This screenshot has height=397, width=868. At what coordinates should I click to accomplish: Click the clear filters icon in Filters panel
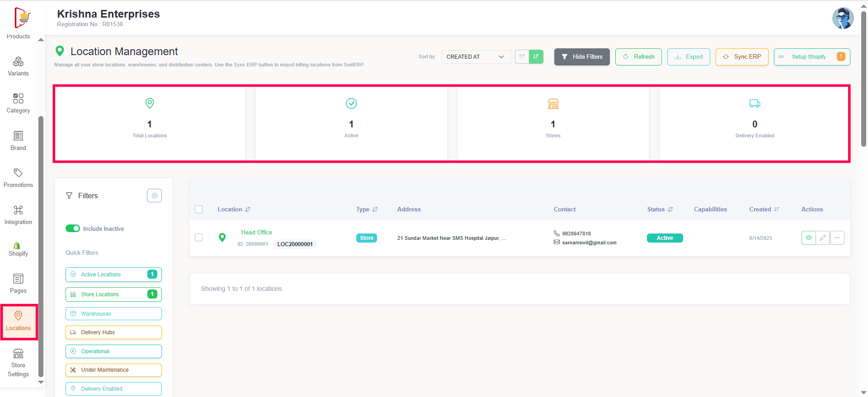154,196
